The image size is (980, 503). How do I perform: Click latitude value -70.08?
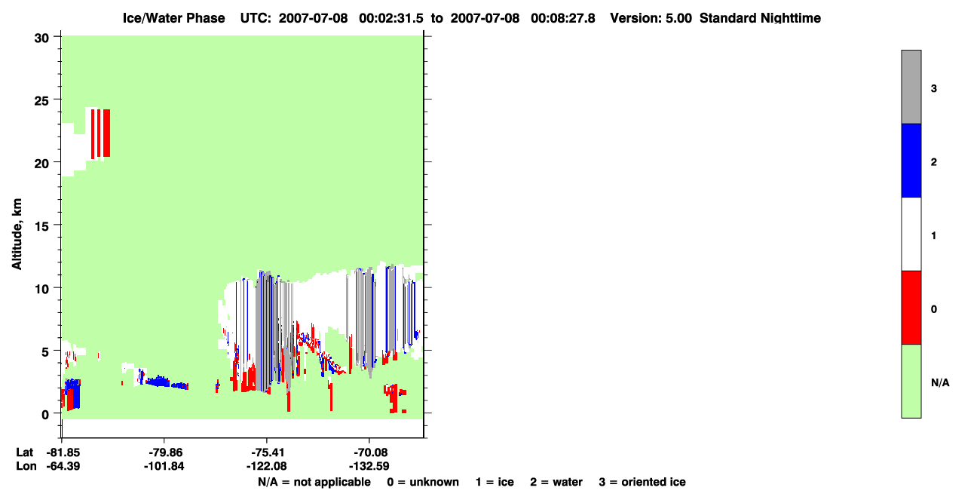[369, 452]
